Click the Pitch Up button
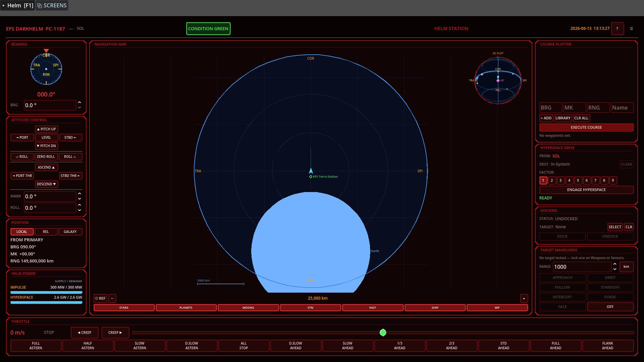644x362 pixels. 46,129
